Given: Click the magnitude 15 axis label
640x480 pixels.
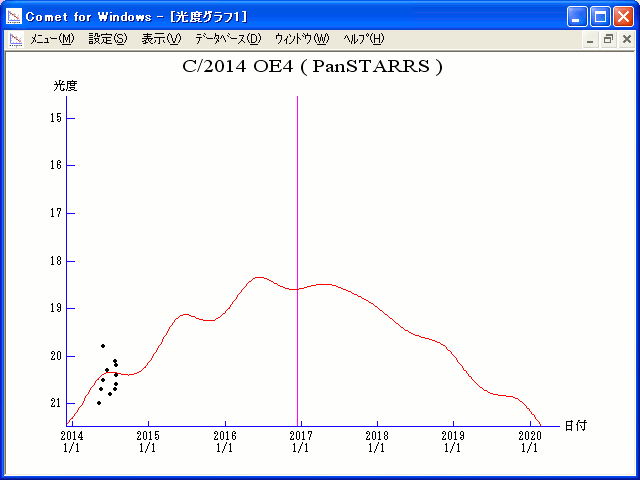Looking at the screenshot, I should (56, 118).
